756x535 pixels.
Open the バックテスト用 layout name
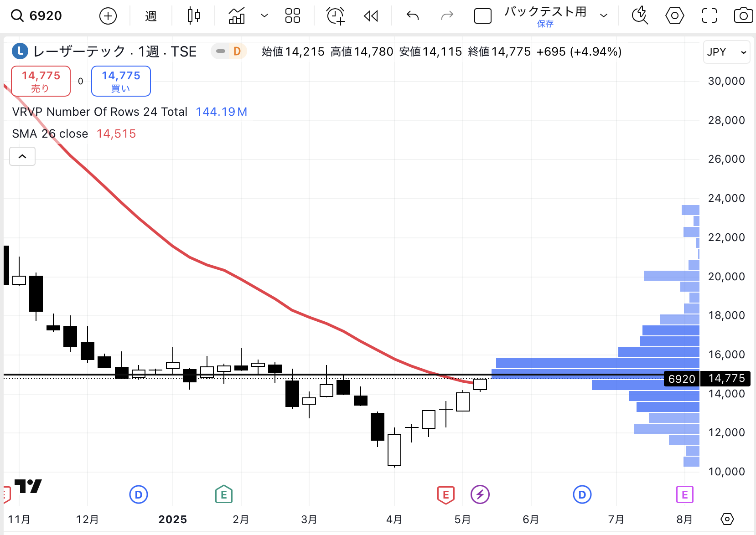click(545, 12)
